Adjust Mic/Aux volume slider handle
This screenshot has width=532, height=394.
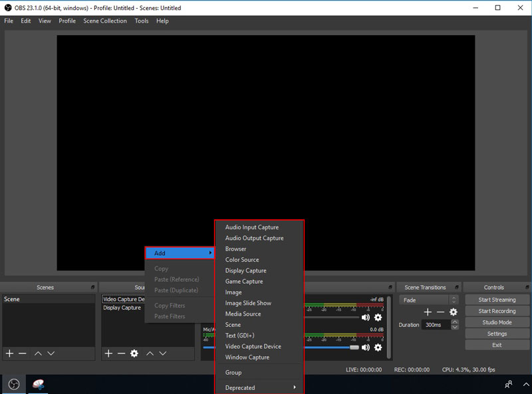[354, 347]
